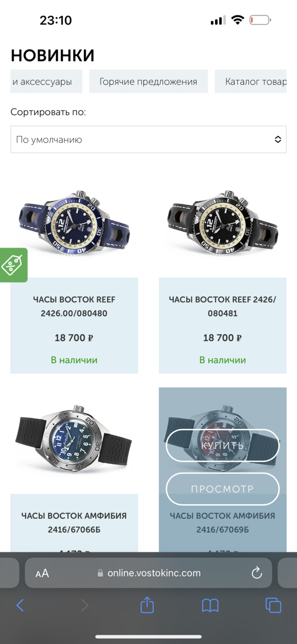Tap the online.vostokinc.com address field

pos(148,573)
